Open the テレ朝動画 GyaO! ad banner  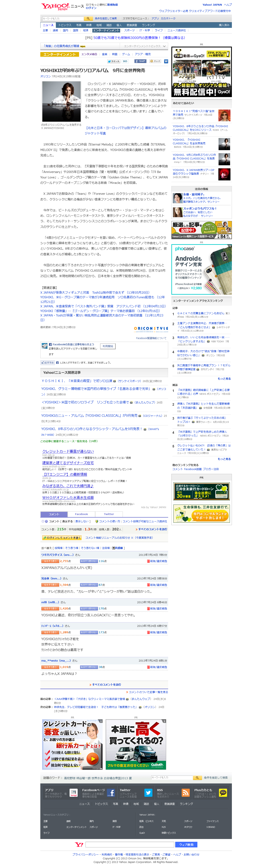[202, 72]
